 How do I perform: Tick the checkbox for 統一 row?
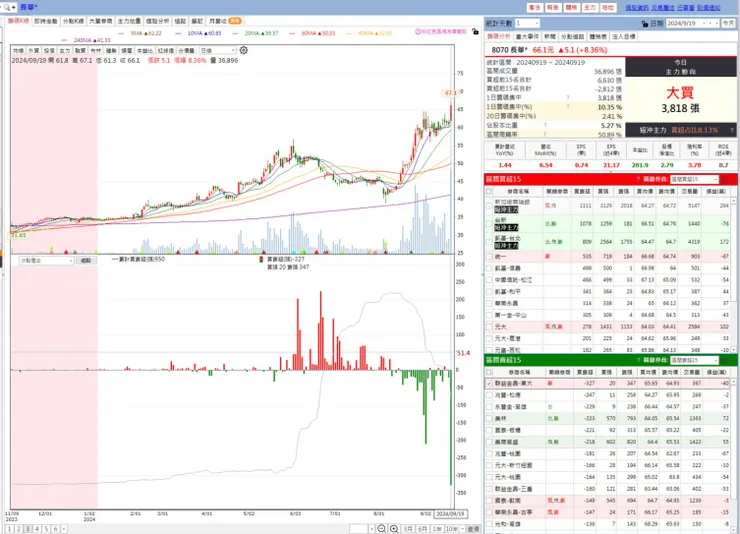coord(489,257)
